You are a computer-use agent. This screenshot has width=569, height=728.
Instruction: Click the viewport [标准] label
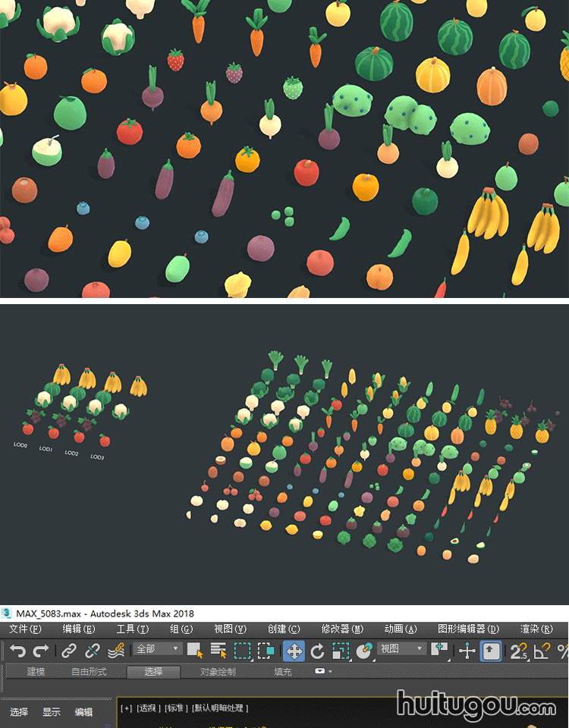175,708
